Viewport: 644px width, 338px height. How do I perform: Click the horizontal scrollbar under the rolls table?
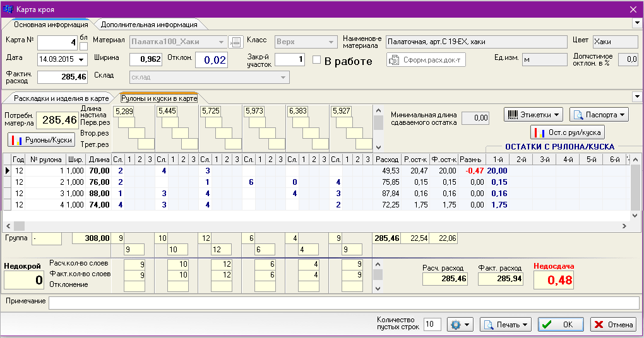(316, 226)
